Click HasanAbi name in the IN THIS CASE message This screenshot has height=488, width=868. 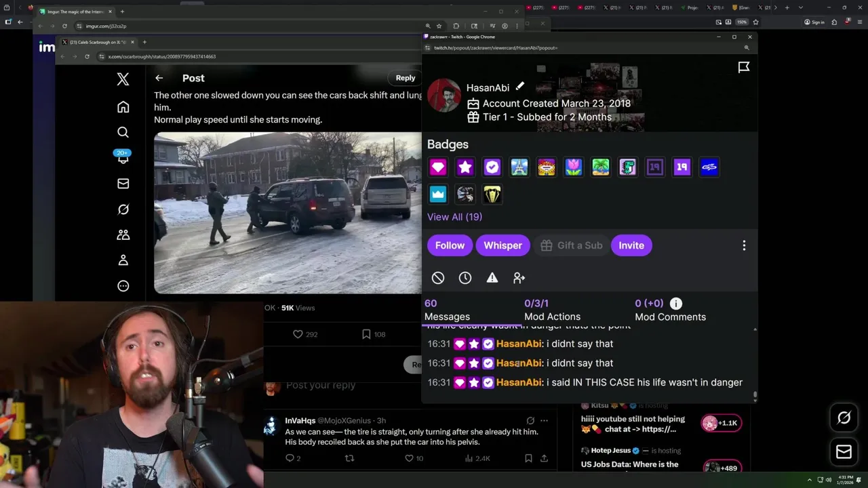519,382
